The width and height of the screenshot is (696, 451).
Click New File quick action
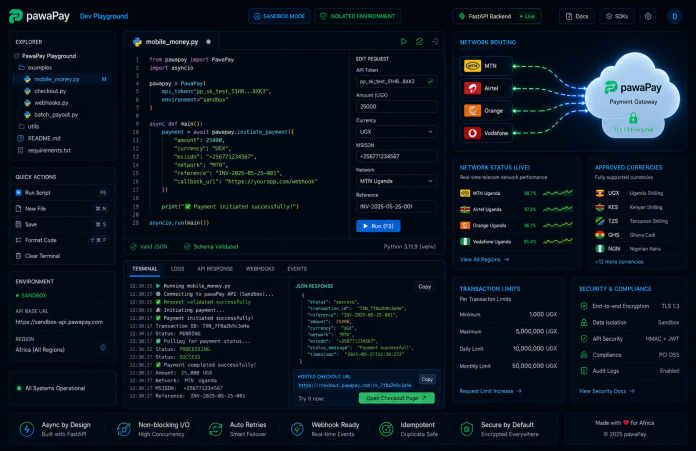(x=61, y=209)
